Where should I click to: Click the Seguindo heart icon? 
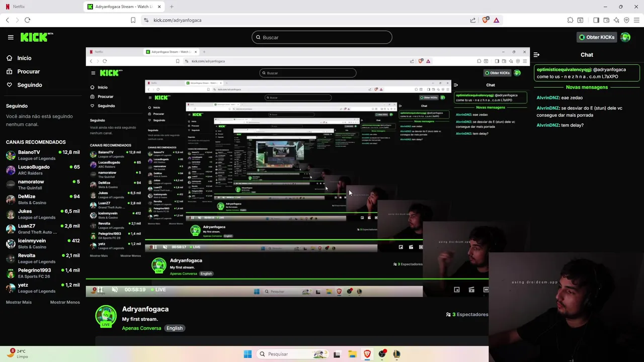coord(10,85)
